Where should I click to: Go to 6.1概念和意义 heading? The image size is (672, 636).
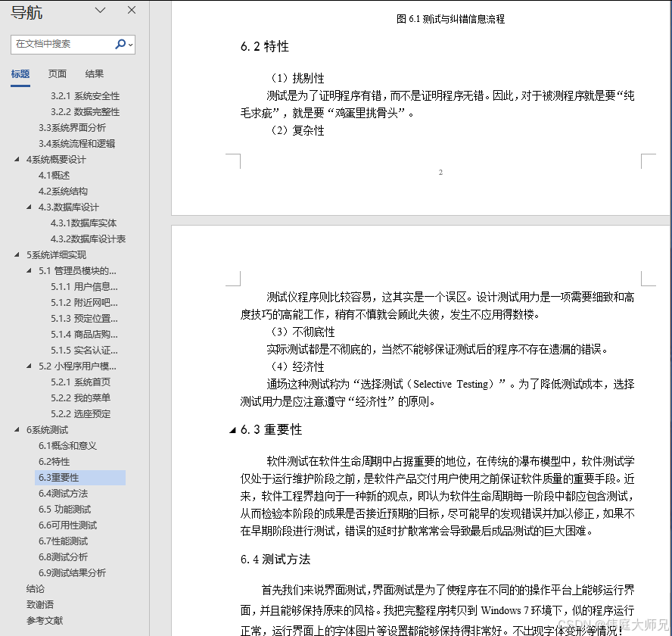[x=67, y=446]
